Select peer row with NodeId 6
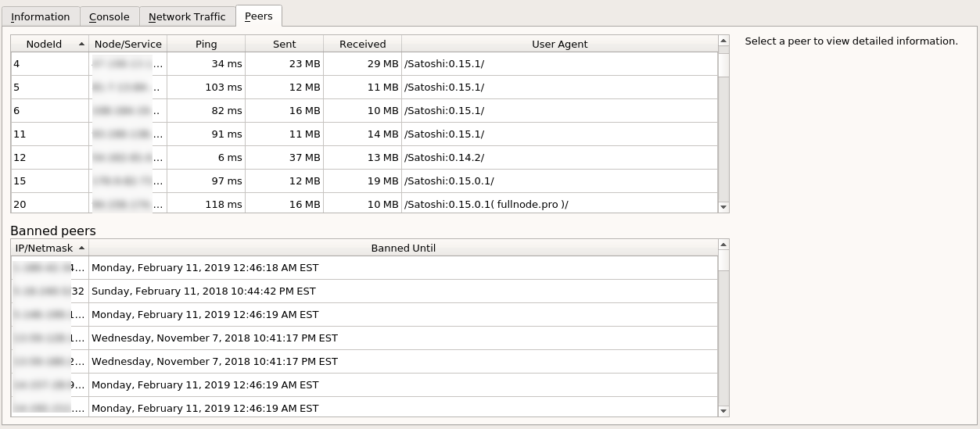 (364, 111)
